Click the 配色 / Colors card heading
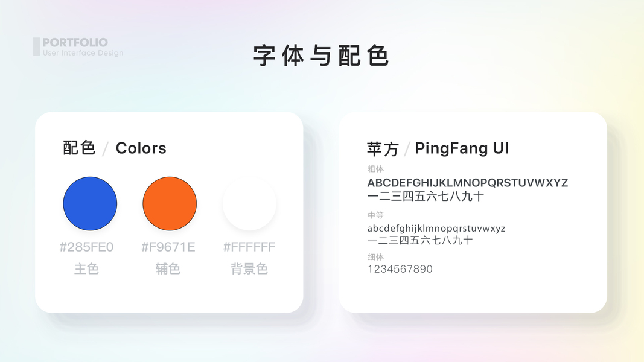This screenshot has width=644, height=362. click(115, 148)
